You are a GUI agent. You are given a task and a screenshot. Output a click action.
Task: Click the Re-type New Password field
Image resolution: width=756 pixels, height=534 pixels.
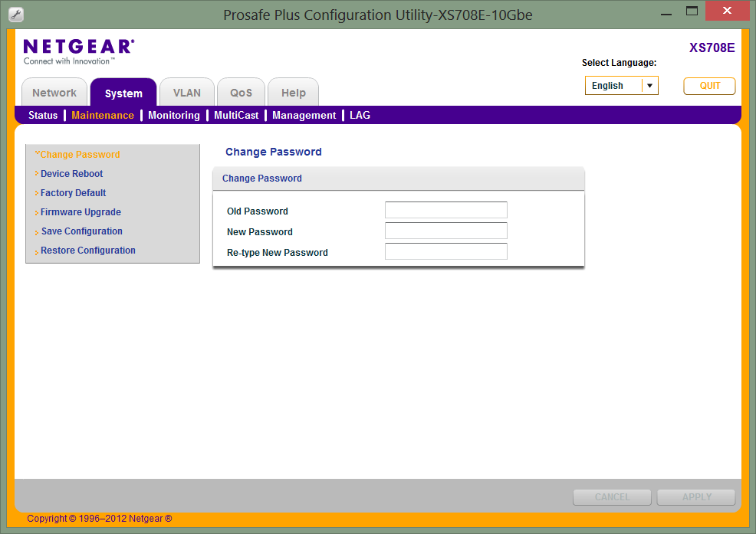(446, 251)
